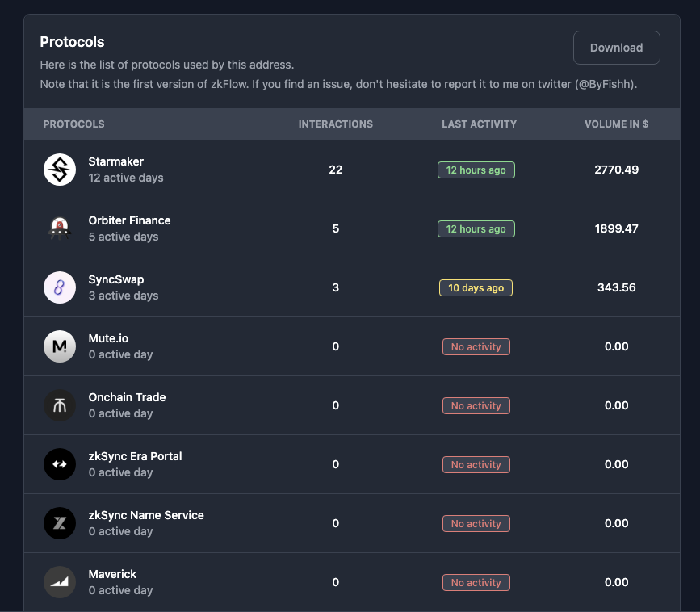Click Orbiter Finance's 12 hours ago badge
700x612 pixels.
pos(476,229)
